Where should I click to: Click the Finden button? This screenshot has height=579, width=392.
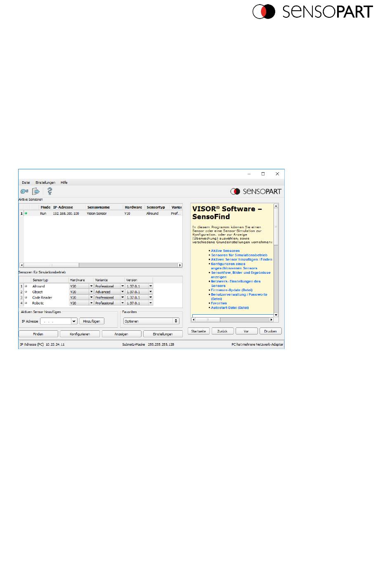click(x=38, y=334)
